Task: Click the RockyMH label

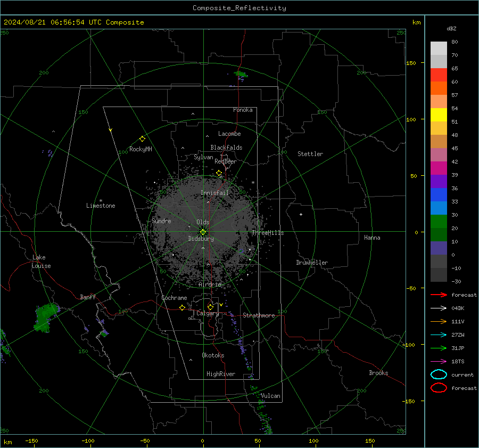Action: 141,149
